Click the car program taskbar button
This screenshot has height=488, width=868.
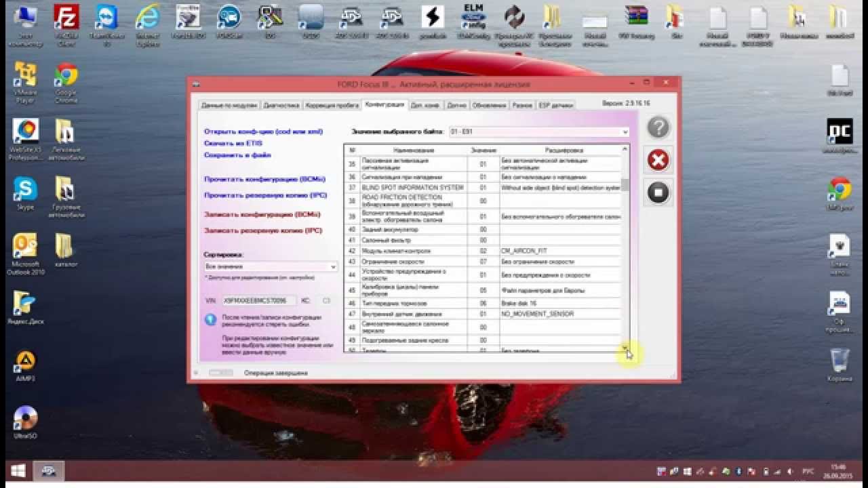49,470
